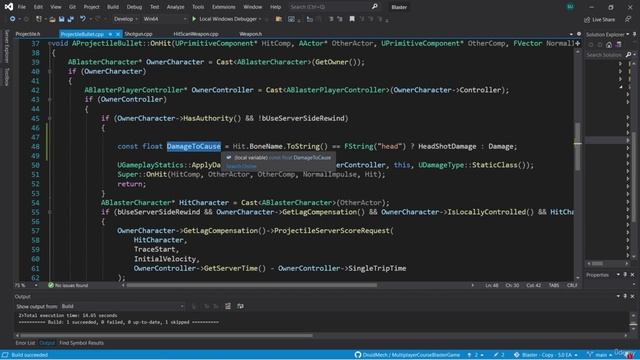Pin the Solution Explorer panel

(634, 34)
